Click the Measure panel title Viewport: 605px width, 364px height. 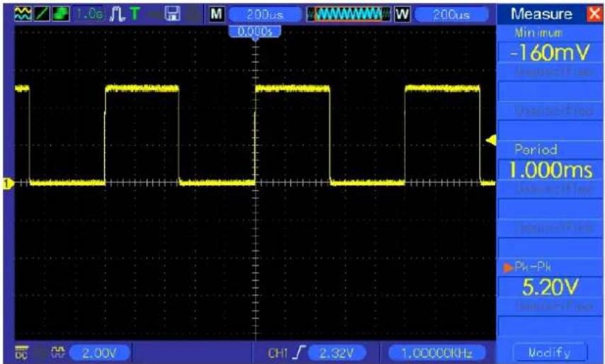pos(541,14)
